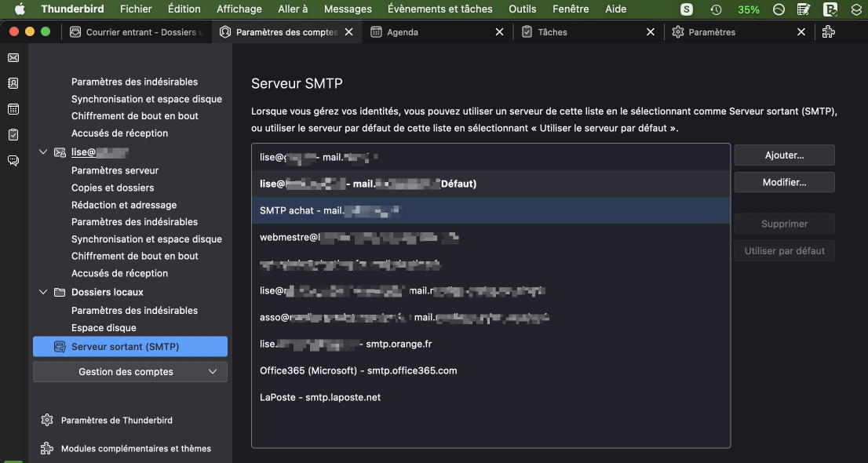
Task: Click the Modifier… button
Action: pyautogui.click(x=784, y=183)
